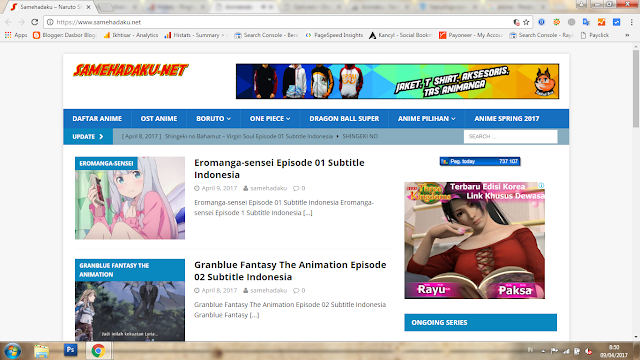Open the Payclick bookmark

click(x=595, y=35)
